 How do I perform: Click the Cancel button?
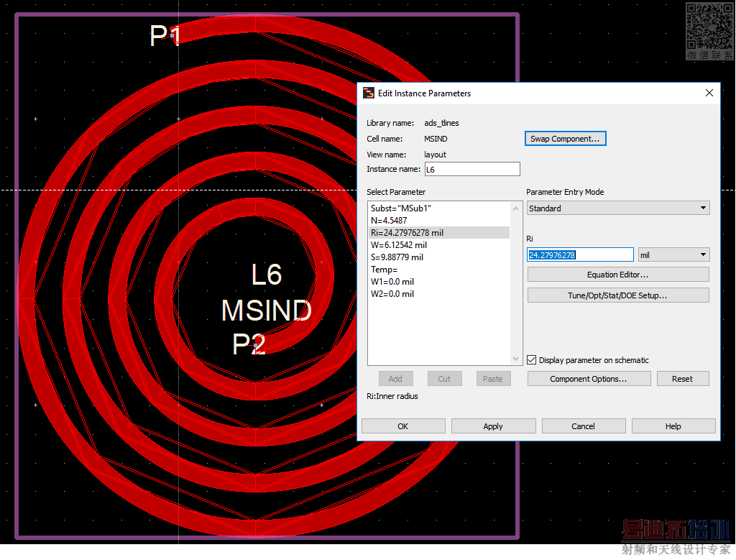(x=584, y=426)
